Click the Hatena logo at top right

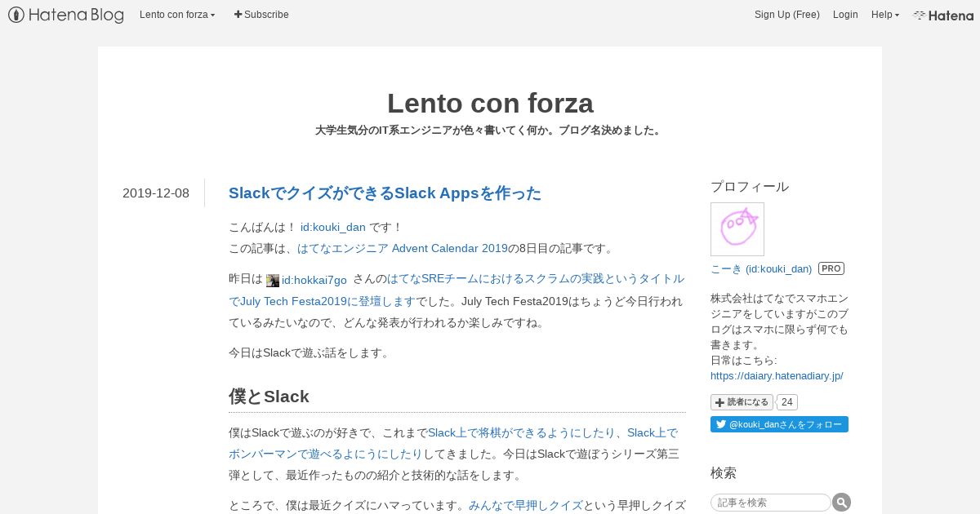tap(943, 15)
